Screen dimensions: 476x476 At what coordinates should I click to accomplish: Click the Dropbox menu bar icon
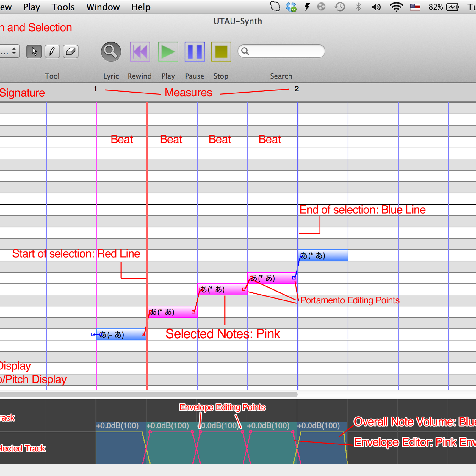(x=291, y=7)
